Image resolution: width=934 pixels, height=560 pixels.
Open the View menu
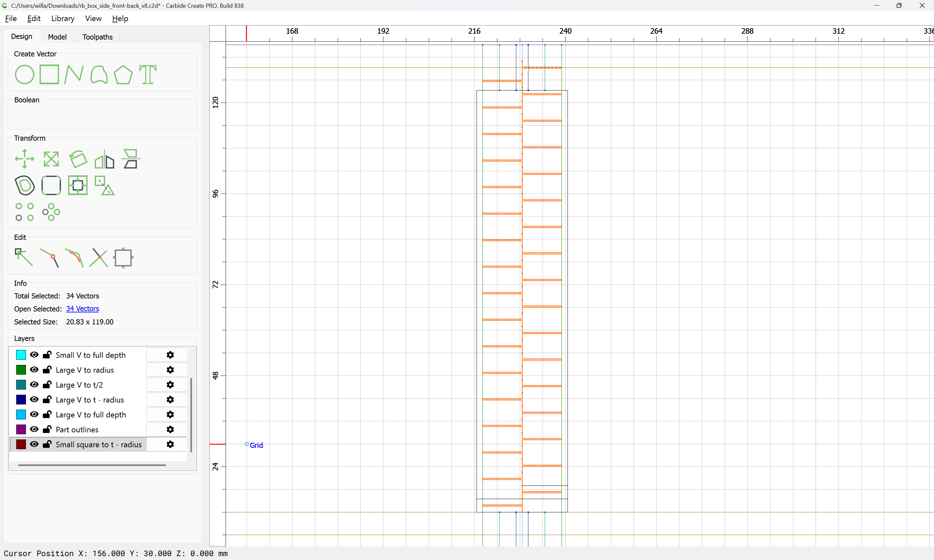(x=93, y=18)
